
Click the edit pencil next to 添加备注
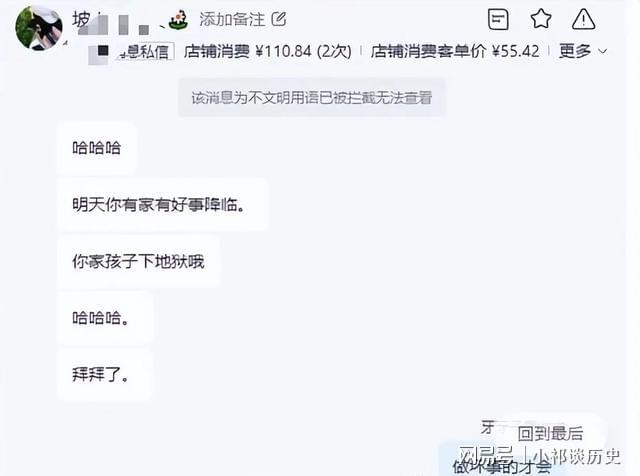(x=279, y=19)
